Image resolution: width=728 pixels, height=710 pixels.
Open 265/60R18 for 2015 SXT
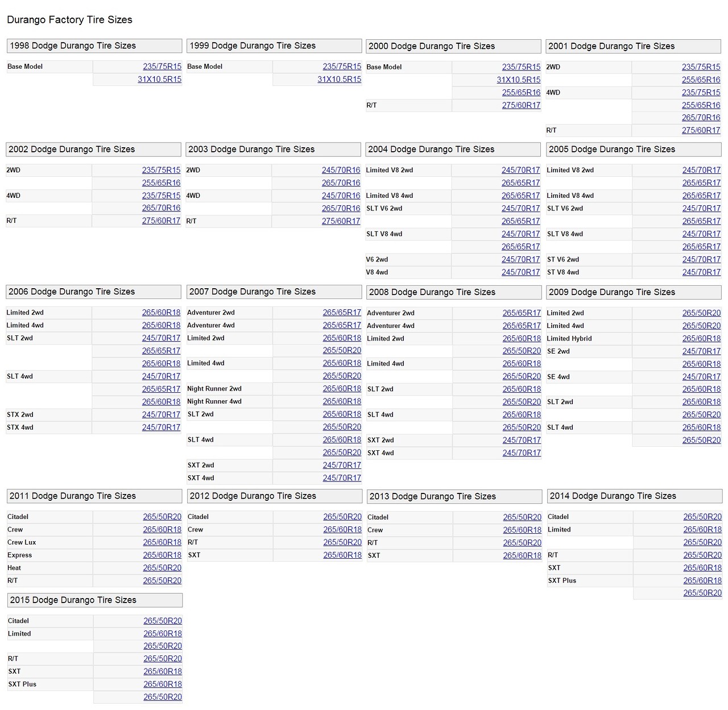(x=163, y=671)
